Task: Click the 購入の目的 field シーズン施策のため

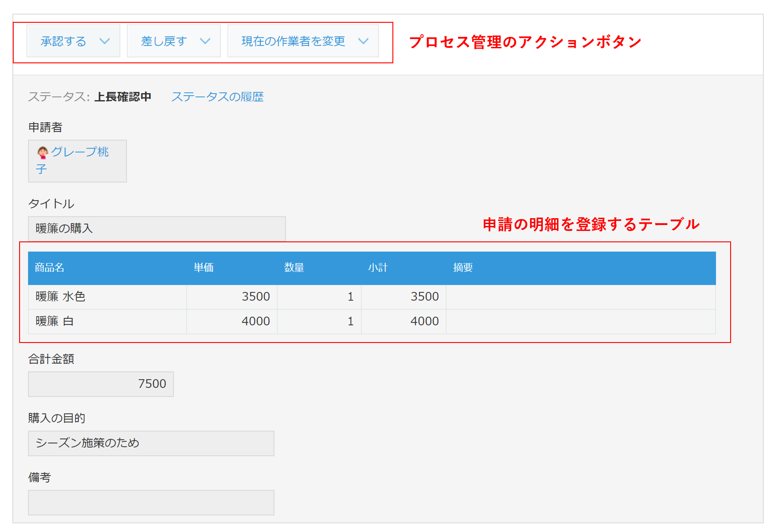Action: 151,443
